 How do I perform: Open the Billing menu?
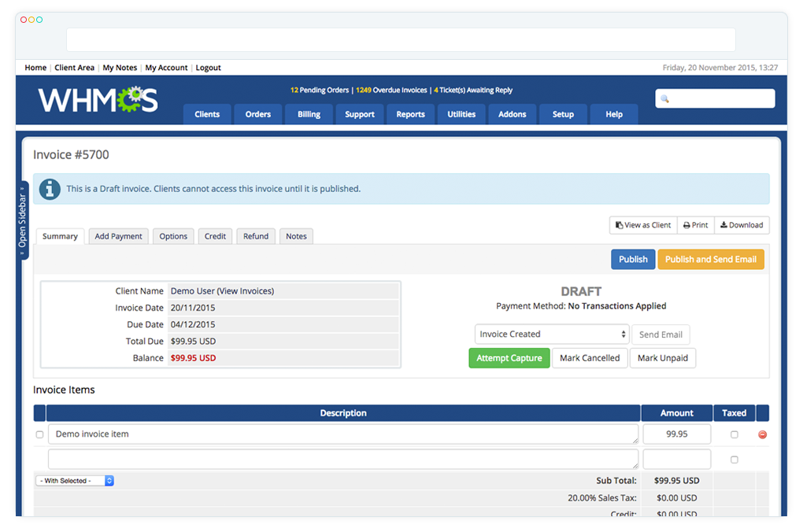pos(309,114)
